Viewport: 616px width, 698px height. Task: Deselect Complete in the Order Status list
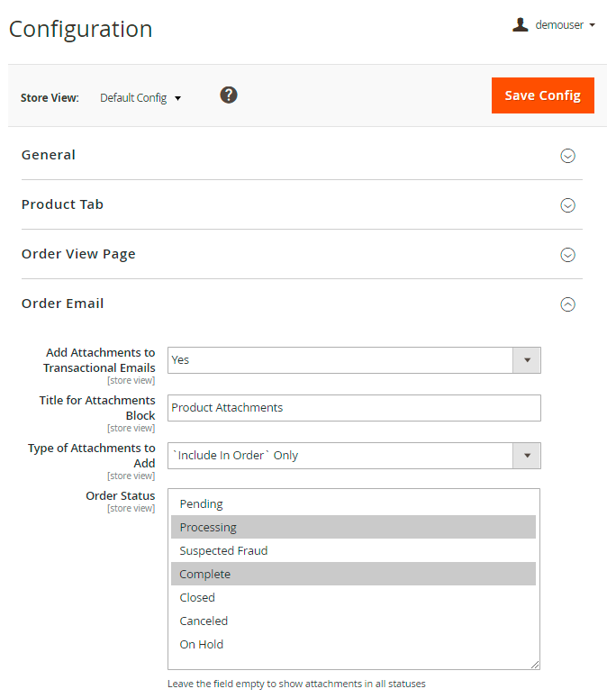pyautogui.click(x=204, y=575)
